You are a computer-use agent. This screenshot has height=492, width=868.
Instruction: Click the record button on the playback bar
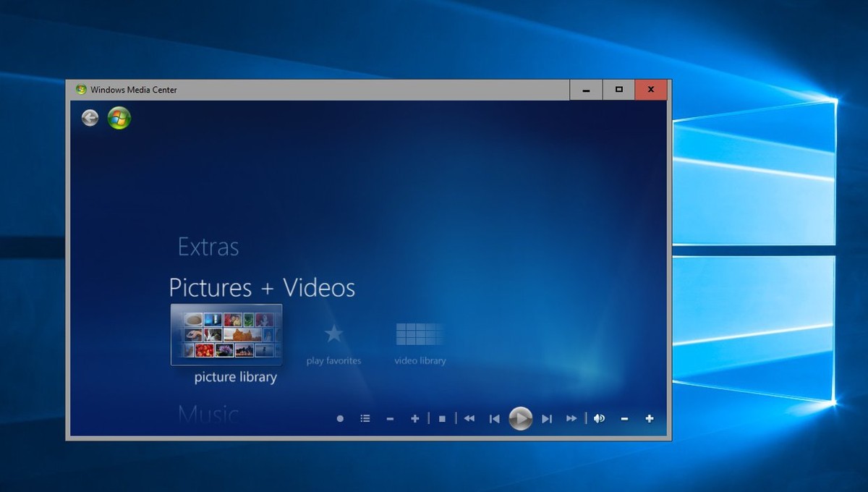point(339,418)
